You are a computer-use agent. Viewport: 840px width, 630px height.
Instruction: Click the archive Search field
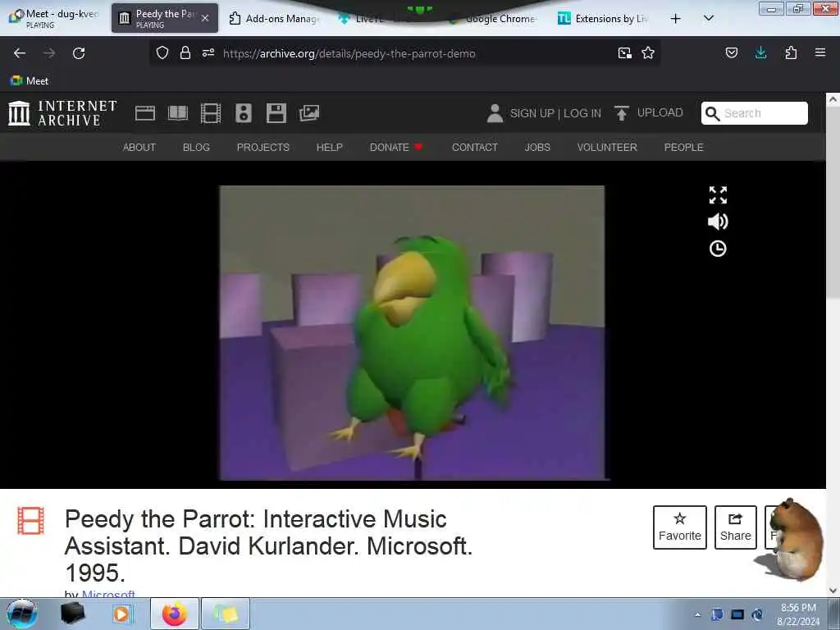click(x=755, y=113)
